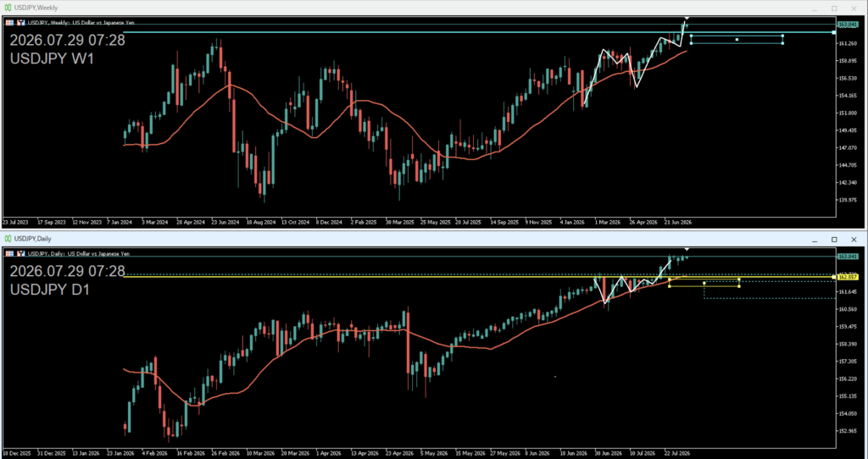Screen dimensions: 868x459
Task: Click the '21 Jun 2026' date on the Weekly axis
Action: tap(678, 222)
